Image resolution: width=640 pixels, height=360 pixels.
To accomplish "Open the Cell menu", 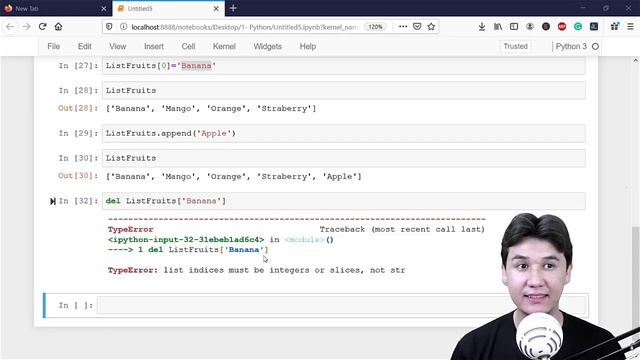I will point(188,47).
